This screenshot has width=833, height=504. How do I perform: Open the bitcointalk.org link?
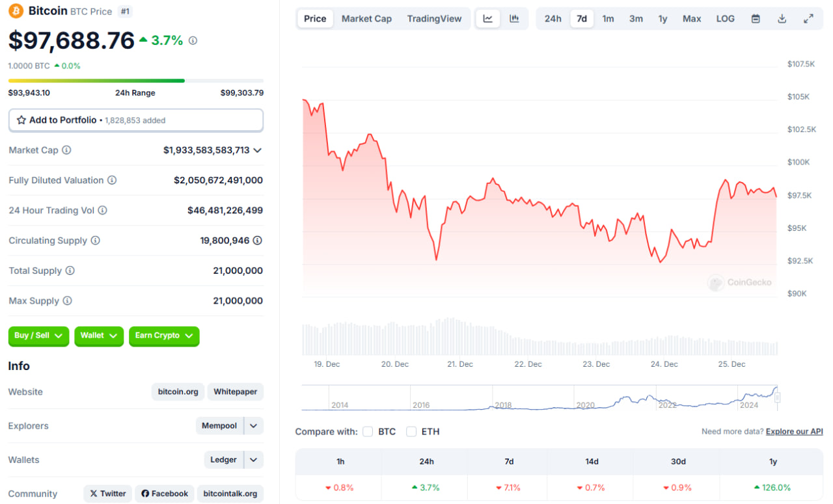point(230,494)
